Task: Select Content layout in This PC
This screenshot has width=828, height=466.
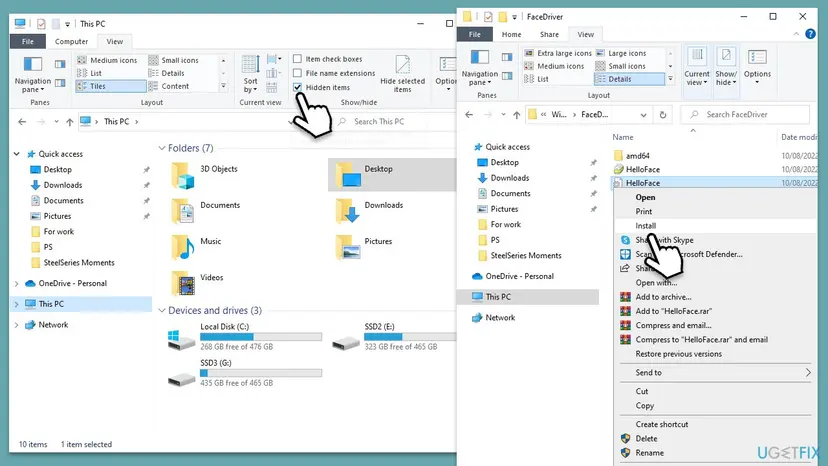Action: click(x=169, y=86)
